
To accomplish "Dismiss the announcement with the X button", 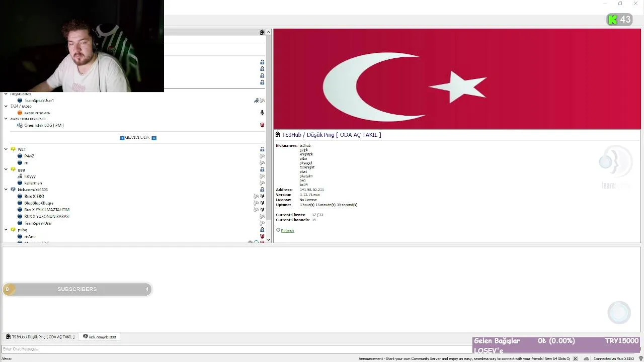I will 575,358.
